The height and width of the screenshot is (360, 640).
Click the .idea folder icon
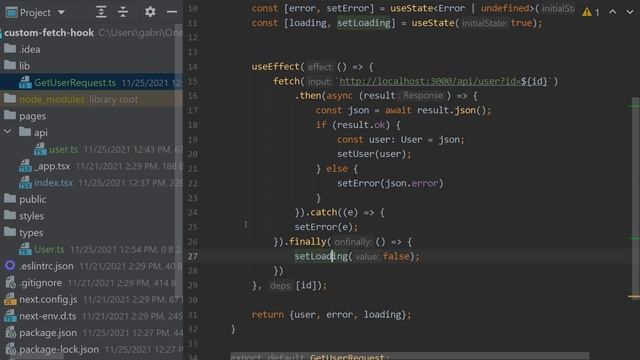10,49
